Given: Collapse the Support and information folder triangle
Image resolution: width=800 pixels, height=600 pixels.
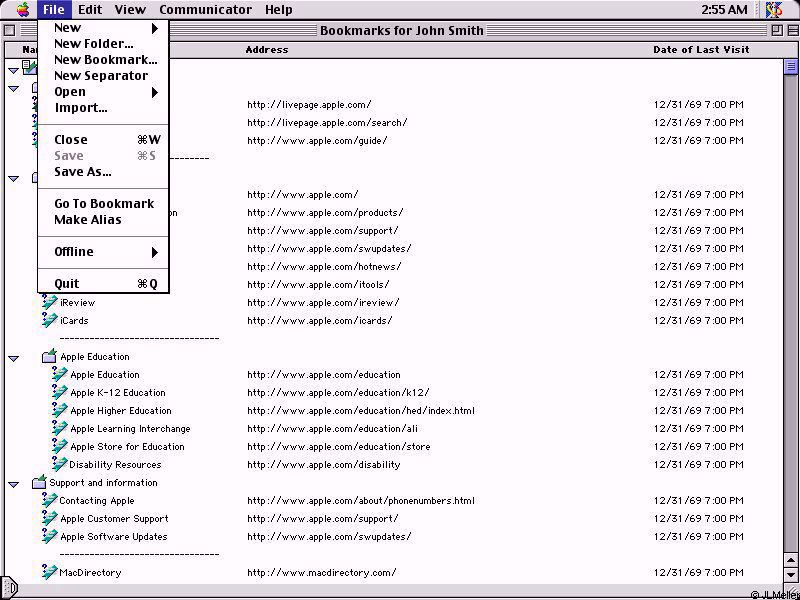Looking at the screenshot, I should (14, 484).
